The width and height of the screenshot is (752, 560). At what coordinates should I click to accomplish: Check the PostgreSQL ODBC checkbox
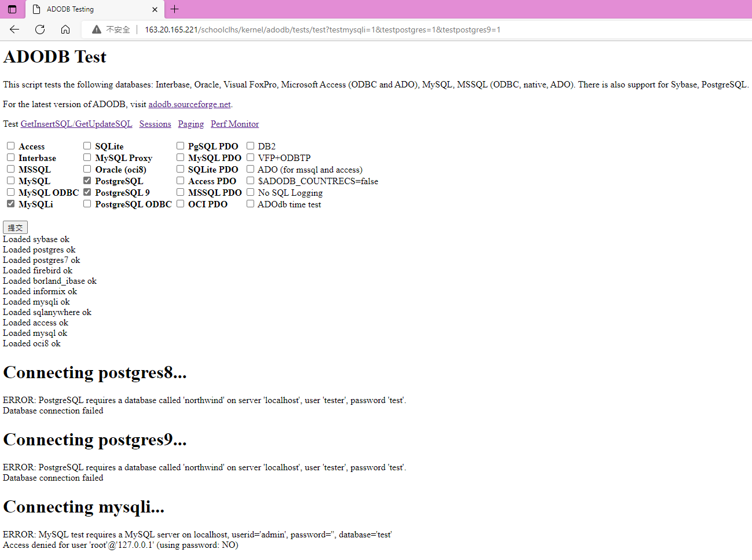tap(87, 204)
